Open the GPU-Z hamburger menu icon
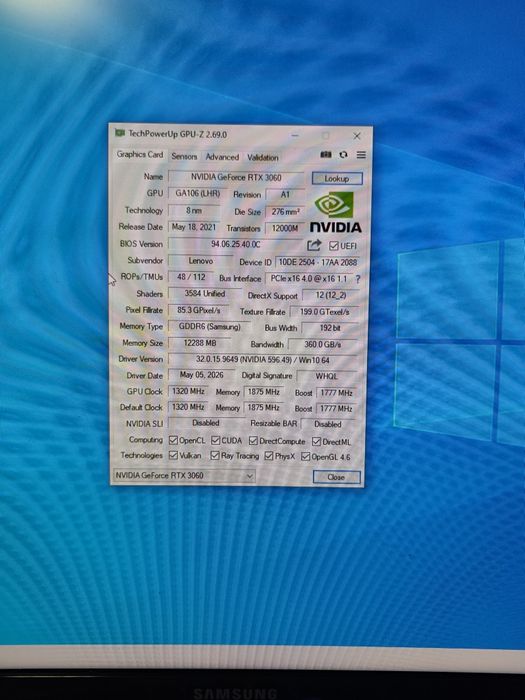Image resolution: width=525 pixels, height=700 pixels. click(361, 155)
